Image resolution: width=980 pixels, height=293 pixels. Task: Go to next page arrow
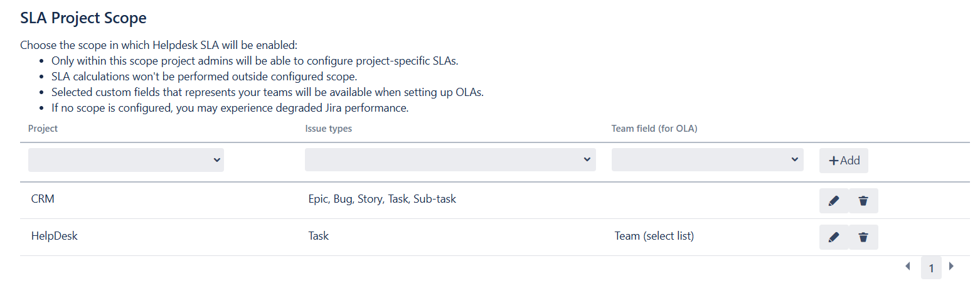pyautogui.click(x=951, y=267)
